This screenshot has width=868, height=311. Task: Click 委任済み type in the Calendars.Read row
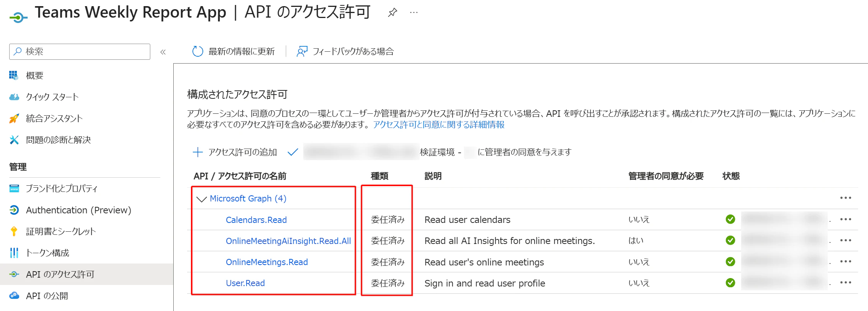coord(388,219)
